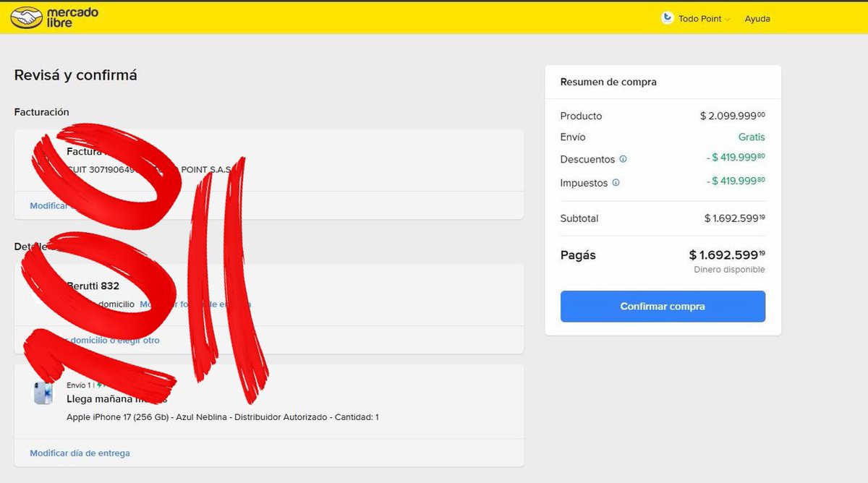Confirm the purchase with Confirmar compra
Screen dimensions: 868x483
tap(663, 307)
